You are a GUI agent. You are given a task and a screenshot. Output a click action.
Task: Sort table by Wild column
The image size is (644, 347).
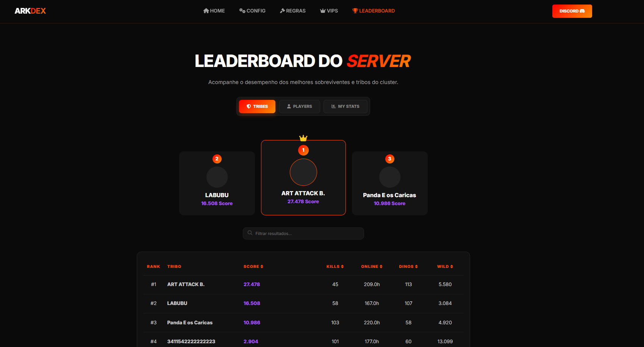point(445,267)
